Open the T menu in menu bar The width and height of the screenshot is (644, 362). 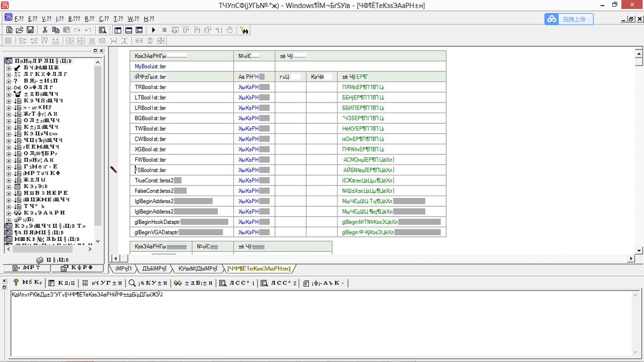(118, 19)
